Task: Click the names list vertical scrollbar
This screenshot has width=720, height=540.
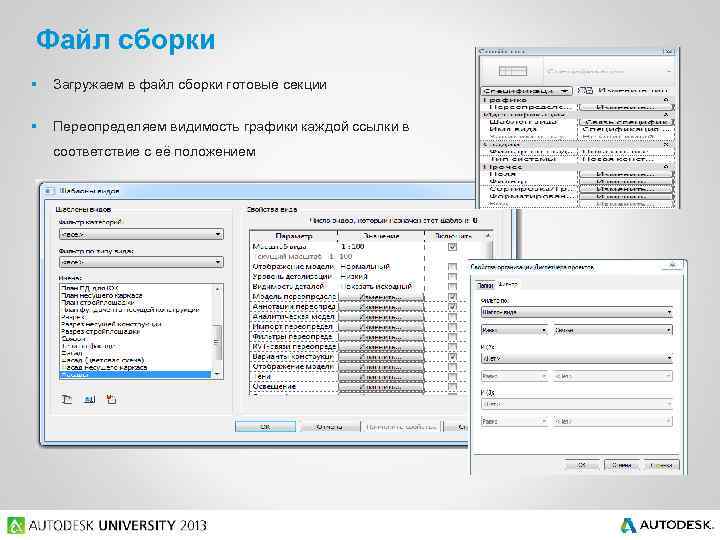Action: [217, 331]
